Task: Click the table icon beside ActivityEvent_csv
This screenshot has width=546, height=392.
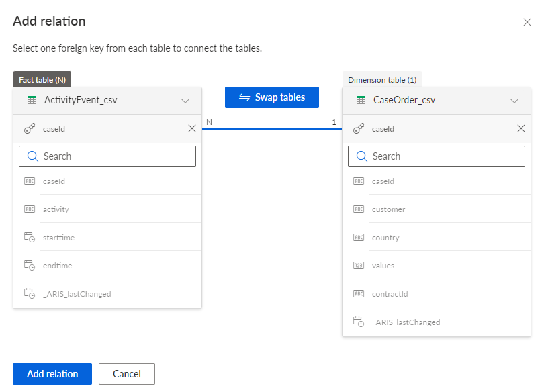Action: (32, 100)
